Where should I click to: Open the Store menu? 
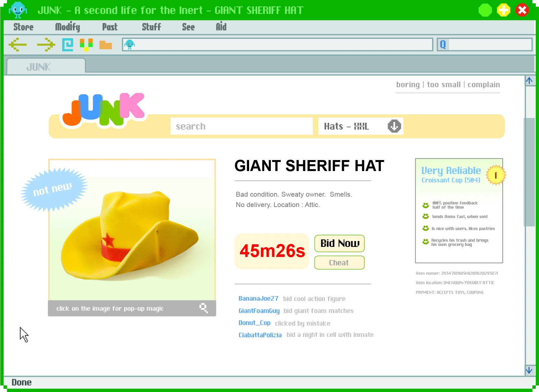coord(23,27)
